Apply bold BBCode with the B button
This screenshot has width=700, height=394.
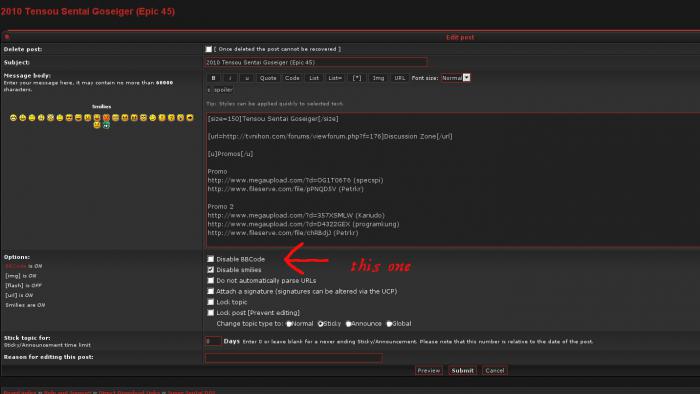click(x=213, y=78)
